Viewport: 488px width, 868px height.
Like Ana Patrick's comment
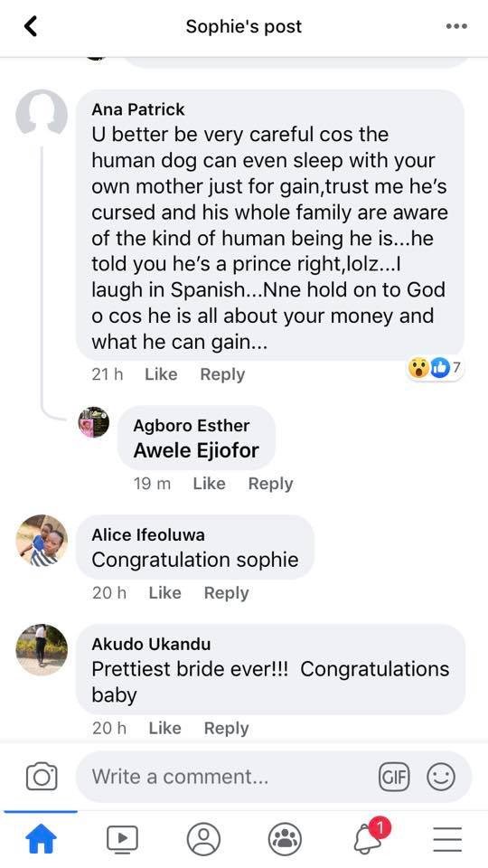point(161,374)
